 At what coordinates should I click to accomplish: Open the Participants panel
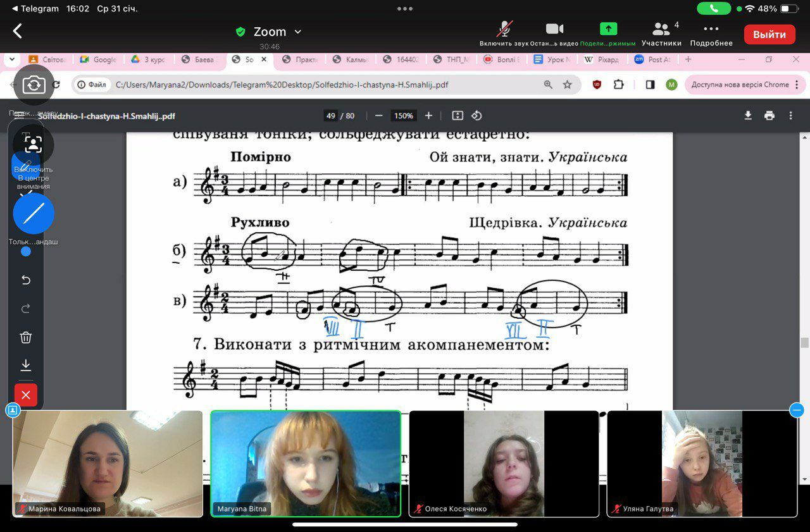pos(661,34)
